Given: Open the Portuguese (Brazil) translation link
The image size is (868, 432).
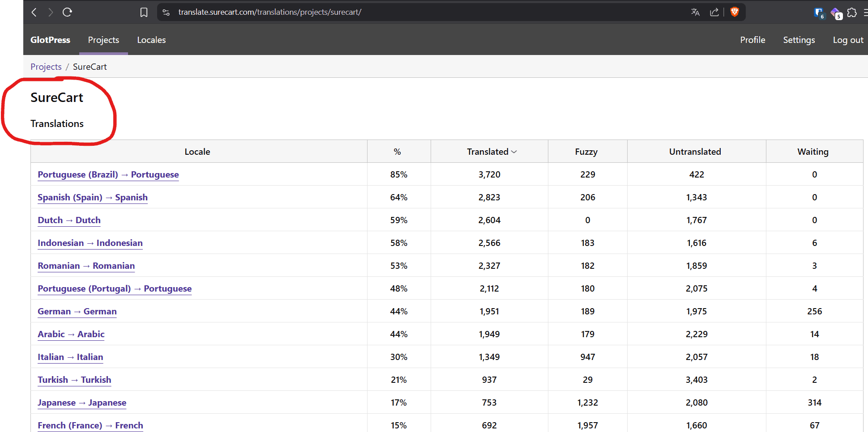Looking at the screenshot, I should point(108,174).
